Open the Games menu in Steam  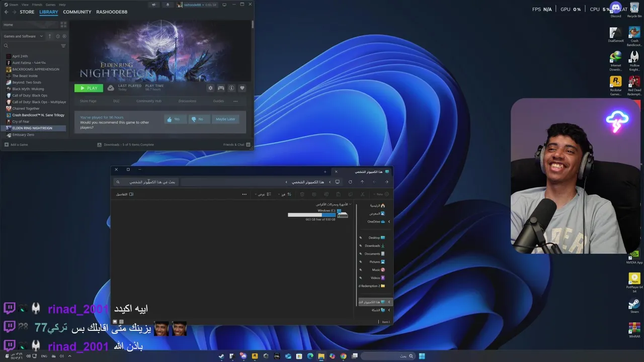click(x=51, y=5)
